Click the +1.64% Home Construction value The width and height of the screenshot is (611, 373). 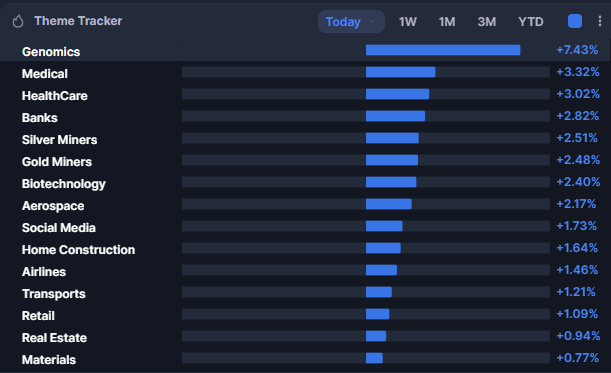click(577, 248)
